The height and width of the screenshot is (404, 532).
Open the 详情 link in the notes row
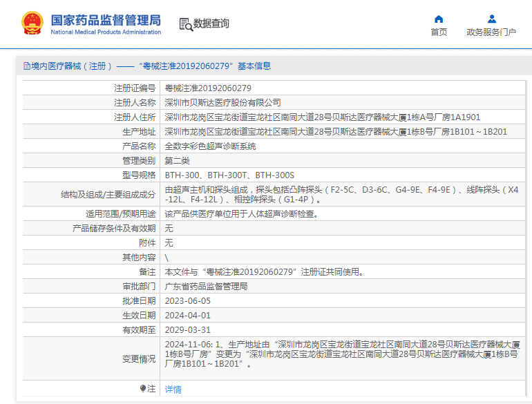coord(173,389)
